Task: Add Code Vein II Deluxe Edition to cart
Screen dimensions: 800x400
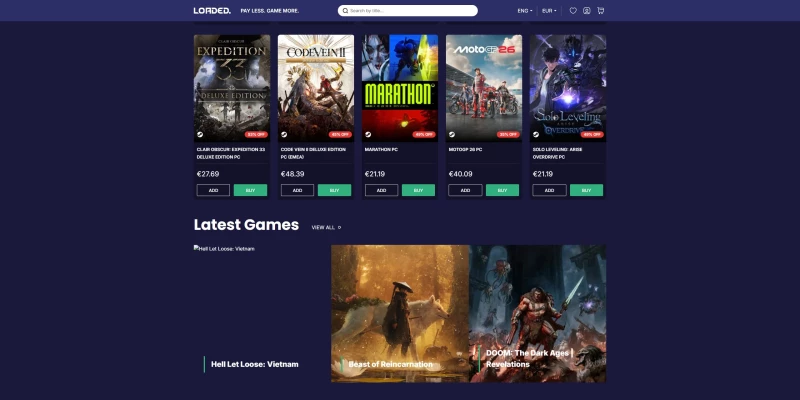Action: [x=297, y=190]
